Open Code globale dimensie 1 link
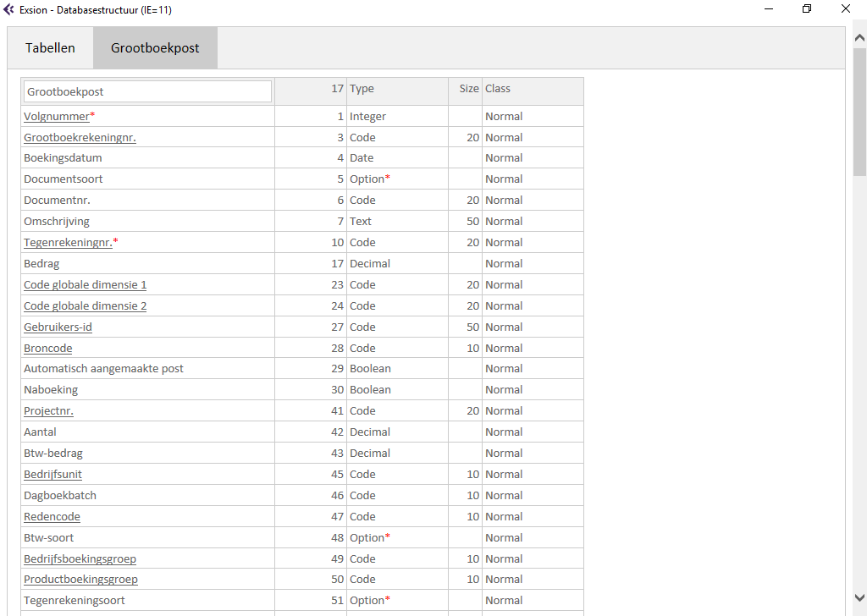The width and height of the screenshot is (867, 616). pyautogui.click(x=86, y=285)
